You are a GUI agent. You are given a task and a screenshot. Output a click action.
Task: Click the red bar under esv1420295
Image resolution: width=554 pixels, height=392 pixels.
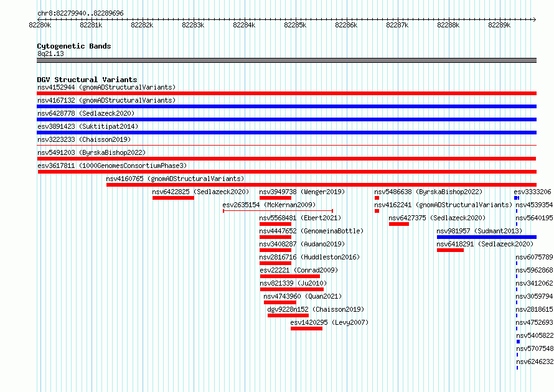click(306, 329)
